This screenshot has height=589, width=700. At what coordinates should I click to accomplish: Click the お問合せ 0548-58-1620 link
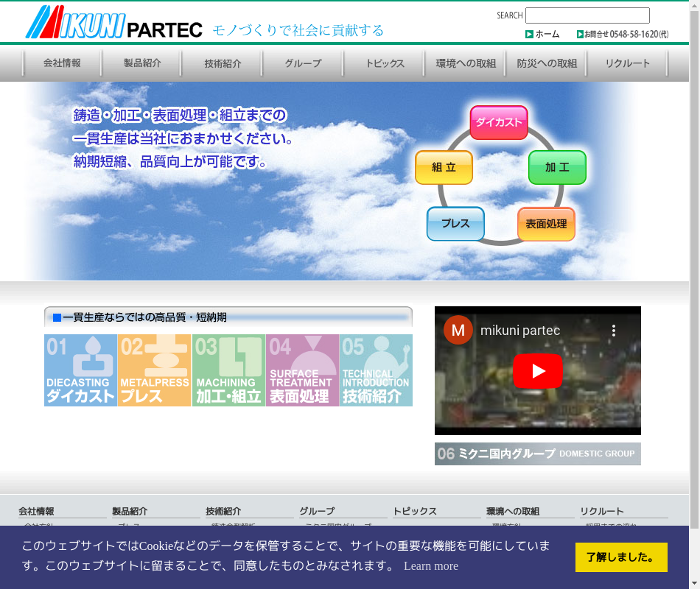626,35
